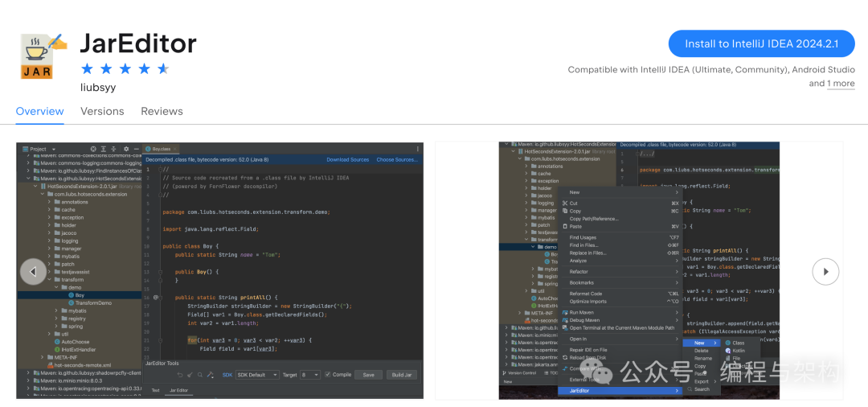Toggle the Compile checkbox
868x407 pixels.
[328, 374]
